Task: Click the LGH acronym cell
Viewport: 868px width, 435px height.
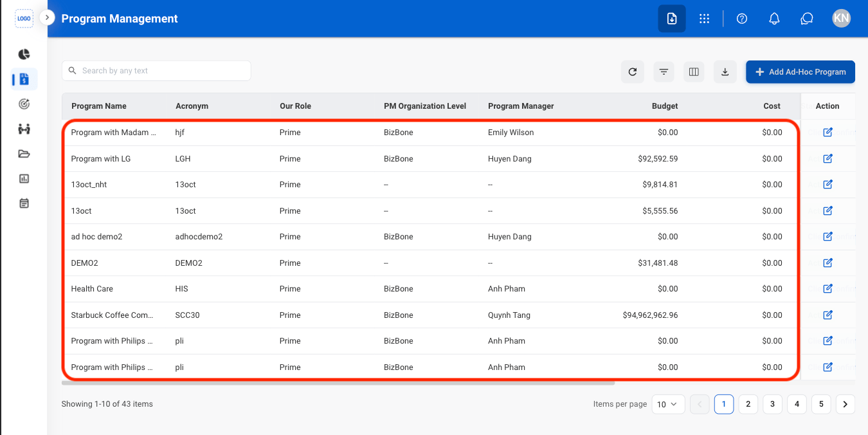Action: pos(183,159)
